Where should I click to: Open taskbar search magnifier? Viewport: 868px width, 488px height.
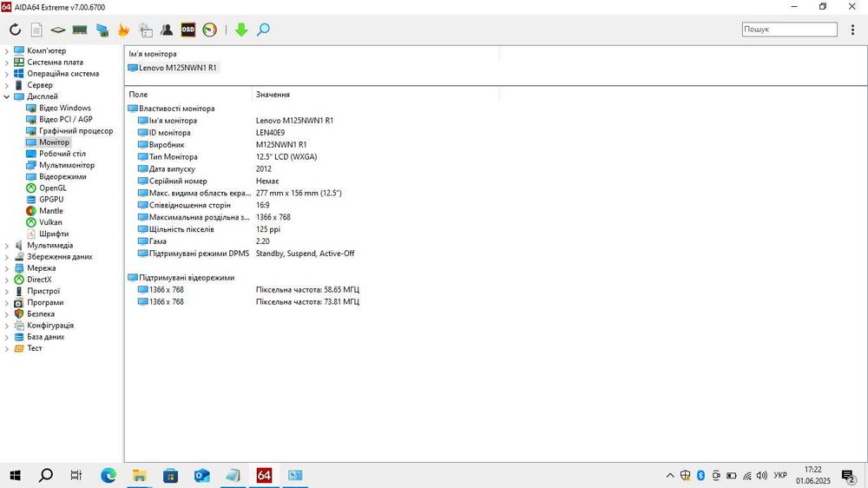click(46, 475)
